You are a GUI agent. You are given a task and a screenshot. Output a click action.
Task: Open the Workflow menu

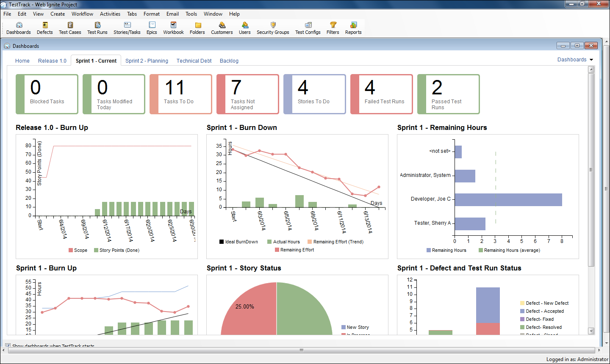coord(82,14)
